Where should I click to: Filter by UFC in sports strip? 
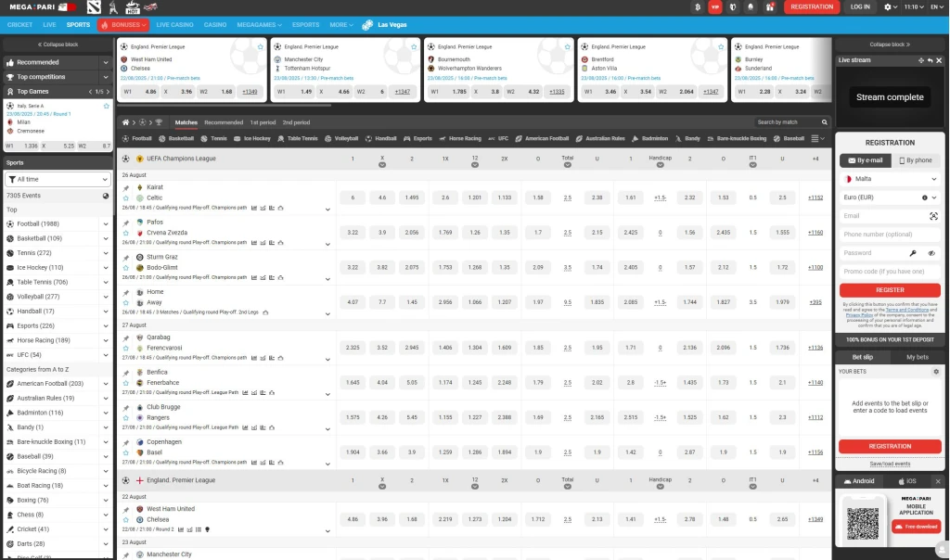tap(498, 139)
